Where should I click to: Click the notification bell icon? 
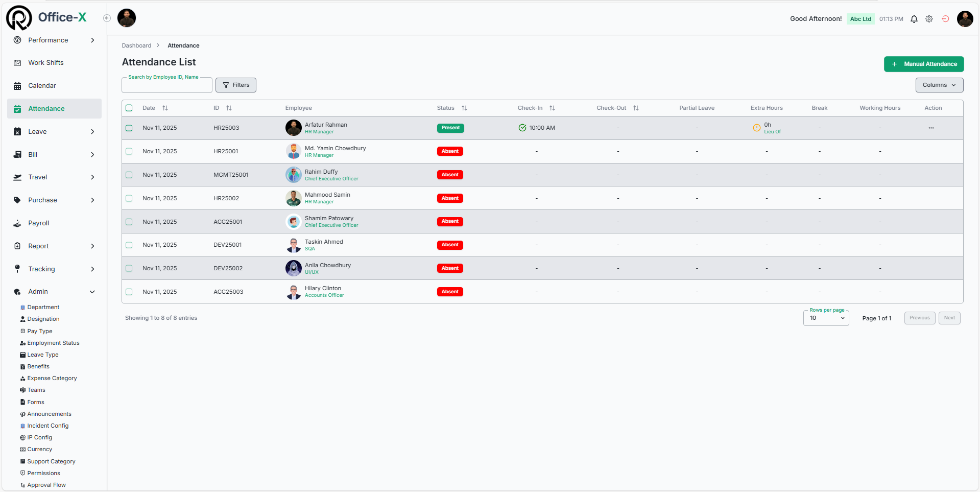coord(914,19)
